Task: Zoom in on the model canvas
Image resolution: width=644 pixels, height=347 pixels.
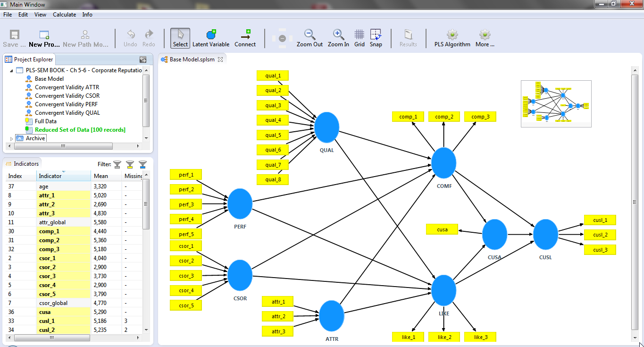Action: pos(338,38)
